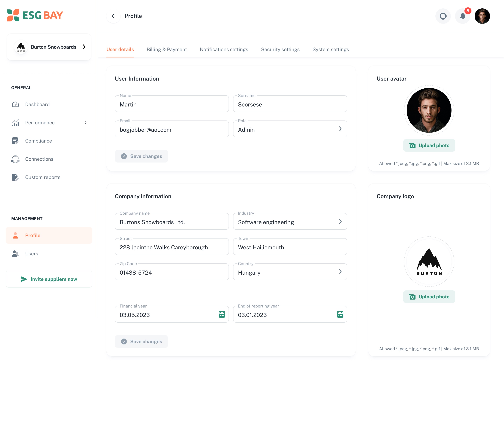Switch to Billing & Payment tab
The width and height of the screenshot is (504, 428).
(x=167, y=50)
